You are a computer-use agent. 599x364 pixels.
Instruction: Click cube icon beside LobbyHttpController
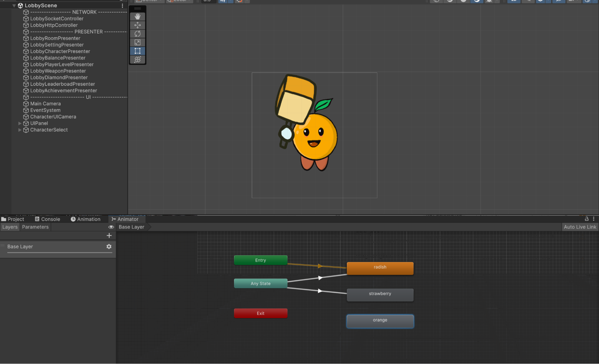click(26, 25)
